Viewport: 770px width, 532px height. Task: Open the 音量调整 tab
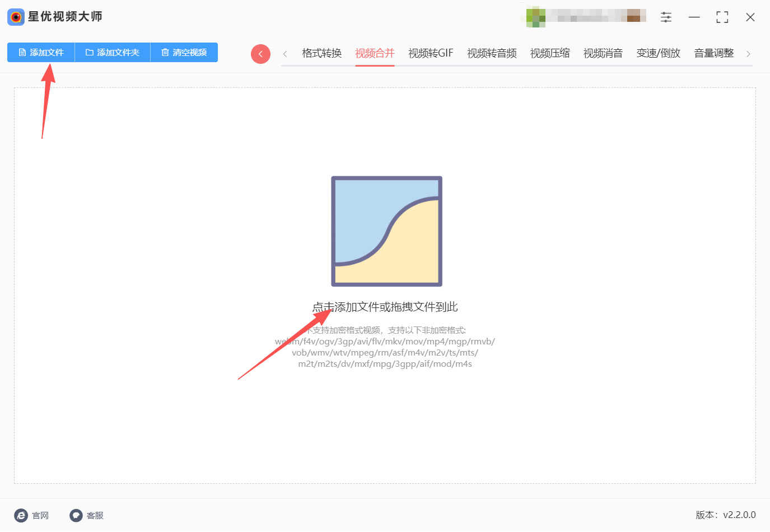[x=714, y=53]
